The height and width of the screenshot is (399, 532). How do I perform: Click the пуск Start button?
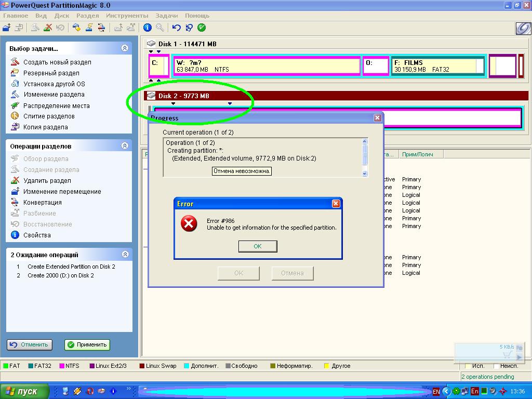click(24, 391)
